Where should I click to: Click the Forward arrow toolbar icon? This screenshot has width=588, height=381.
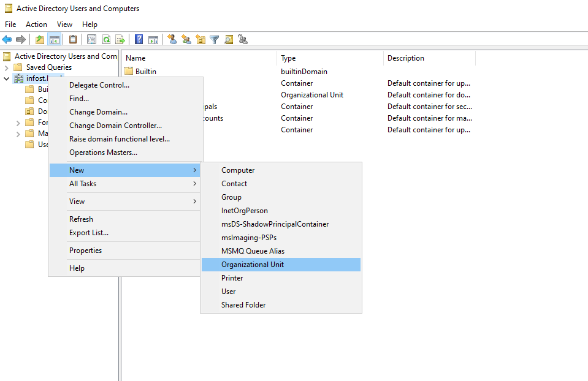21,39
